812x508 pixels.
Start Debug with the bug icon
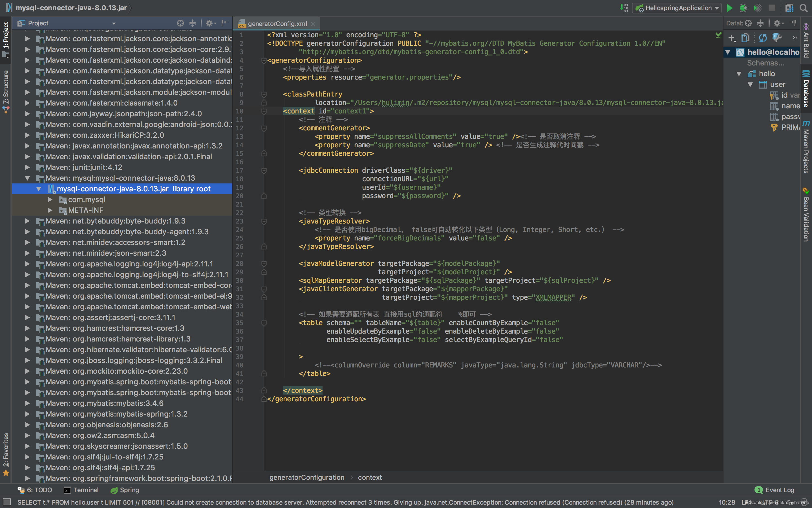point(743,8)
